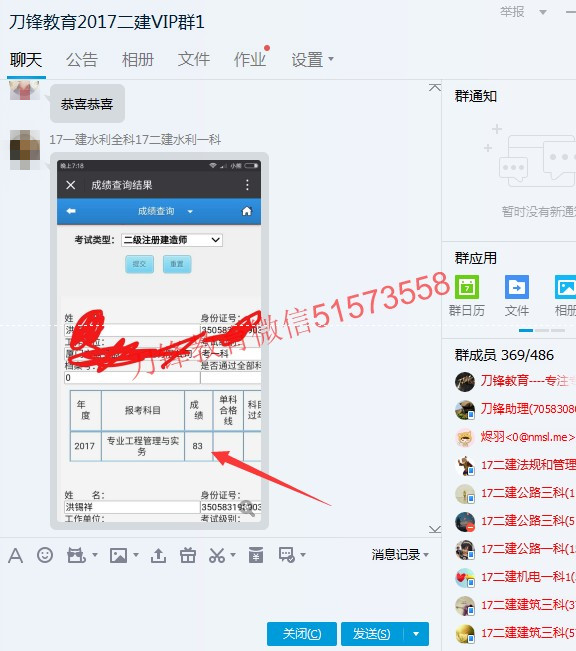Click the 恭喜恭喜 message bubble
Screen dimensions: 576x651
click(87, 104)
